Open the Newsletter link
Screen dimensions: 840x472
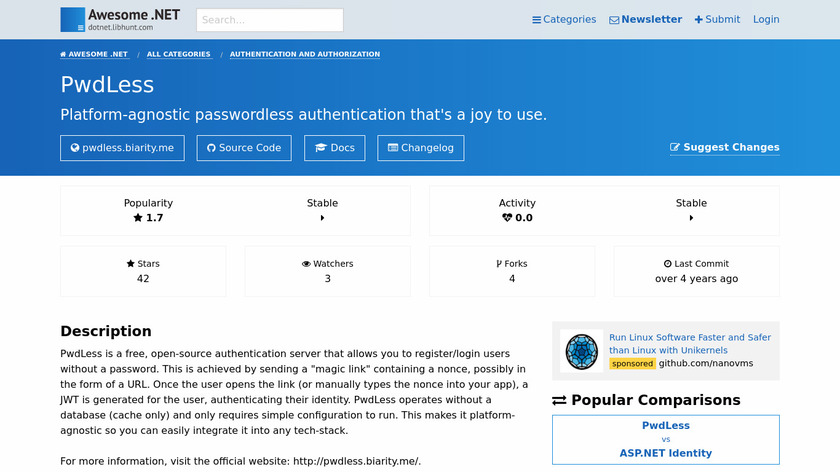coord(645,19)
